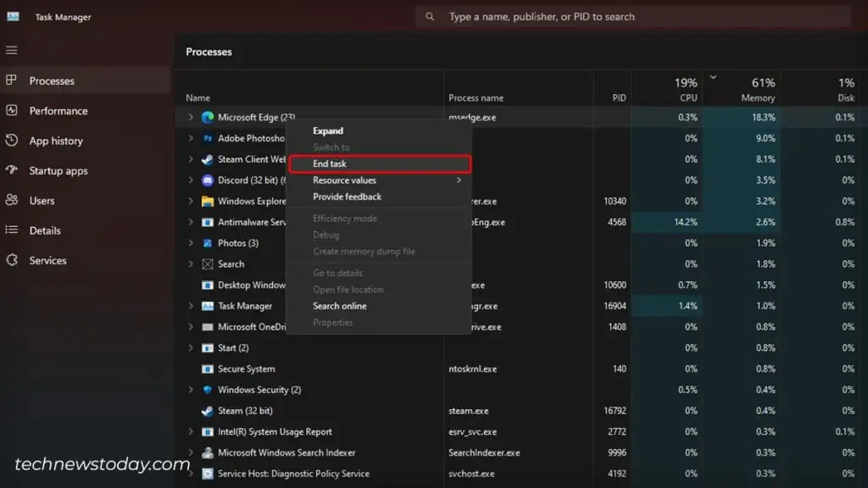Click the Microsoft Edge process icon
The width and height of the screenshot is (868, 488).
tap(208, 117)
